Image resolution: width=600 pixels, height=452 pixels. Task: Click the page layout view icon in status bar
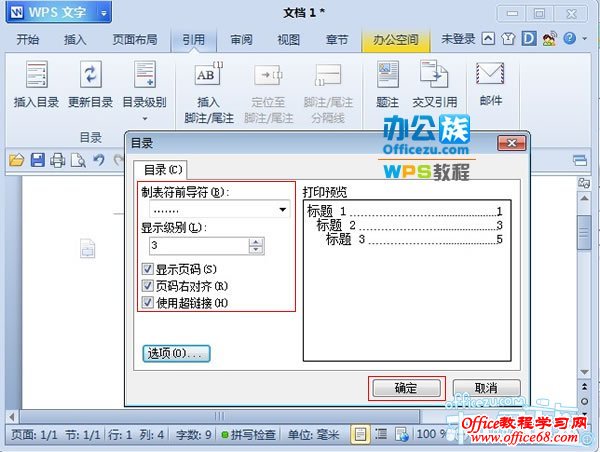(360, 434)
